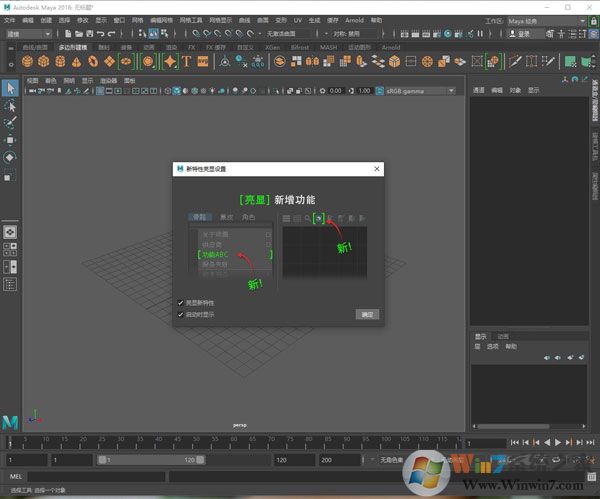Open the sRGB gamma view transform dropdown
The width and height of the screenshot is (600, 499).
(x=420, y=91)
